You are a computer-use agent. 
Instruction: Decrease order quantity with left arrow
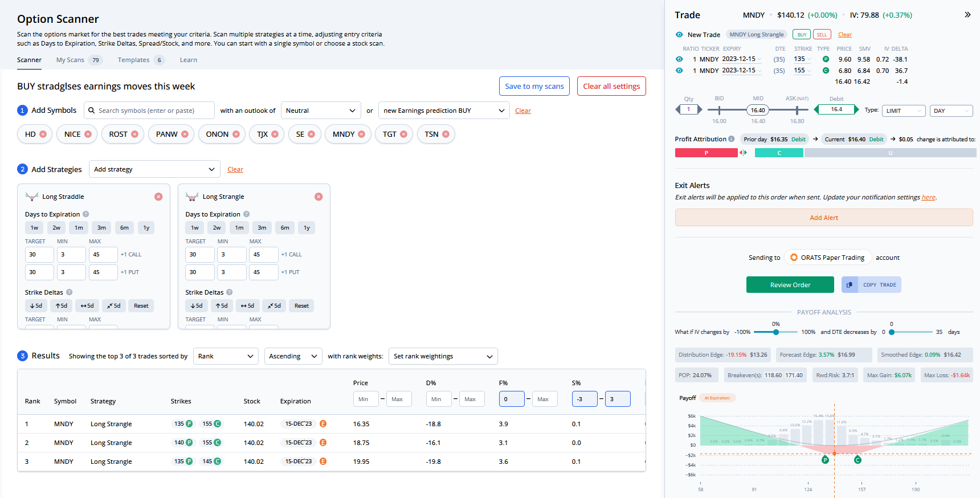click(x=678, y=109)
